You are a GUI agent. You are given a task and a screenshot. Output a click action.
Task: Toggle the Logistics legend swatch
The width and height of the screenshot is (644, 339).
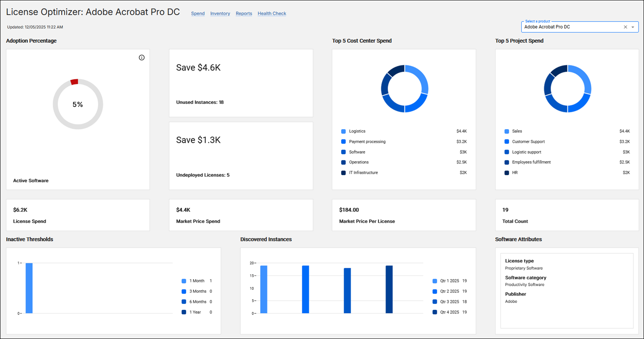click(343, 131)
